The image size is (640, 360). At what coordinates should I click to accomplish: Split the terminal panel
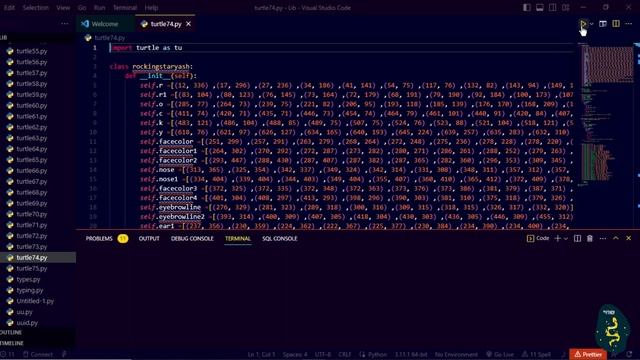coord(577,238)
